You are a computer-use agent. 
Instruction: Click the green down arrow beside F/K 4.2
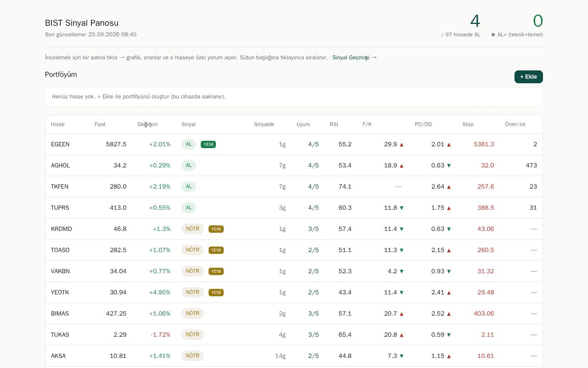(401, 271)
